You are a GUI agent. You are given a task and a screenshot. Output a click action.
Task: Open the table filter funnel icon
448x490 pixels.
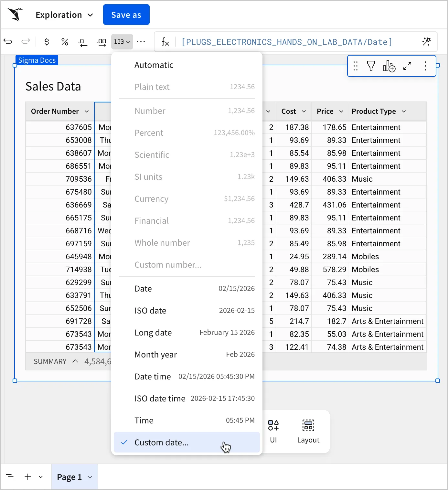point(371,66)
